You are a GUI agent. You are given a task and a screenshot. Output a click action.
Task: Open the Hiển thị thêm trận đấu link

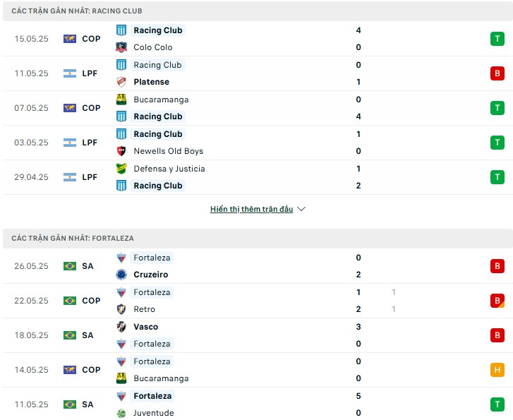tap(251, 209)
